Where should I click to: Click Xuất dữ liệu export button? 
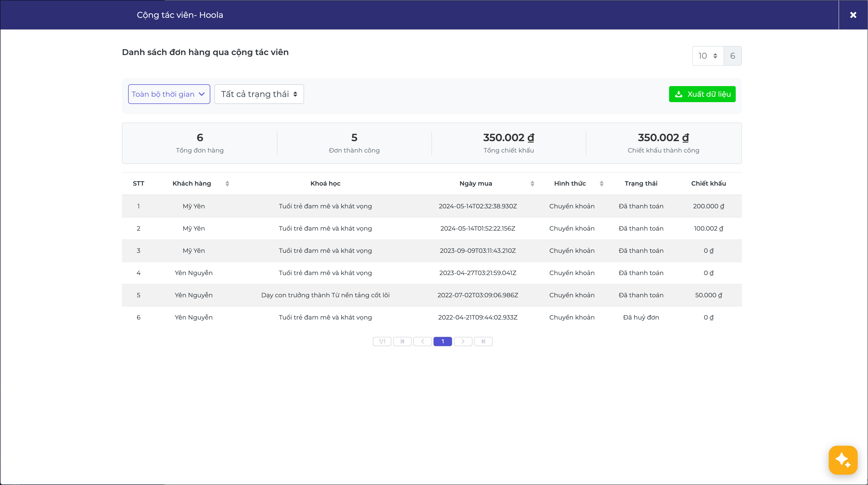coord(702,94)
